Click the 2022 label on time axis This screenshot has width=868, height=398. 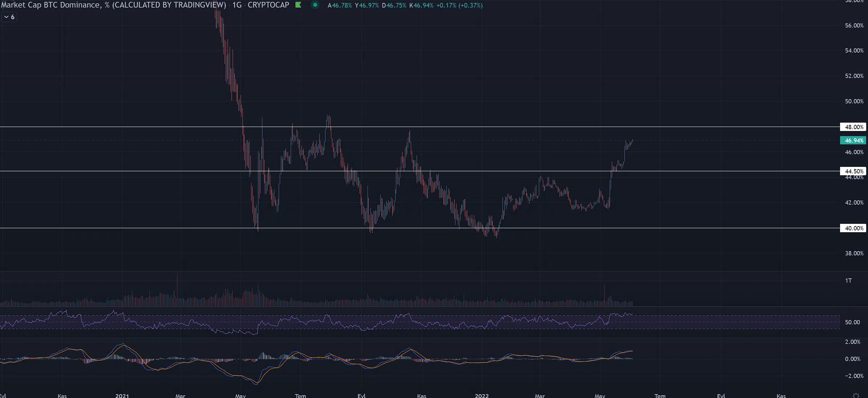[482, 395]
